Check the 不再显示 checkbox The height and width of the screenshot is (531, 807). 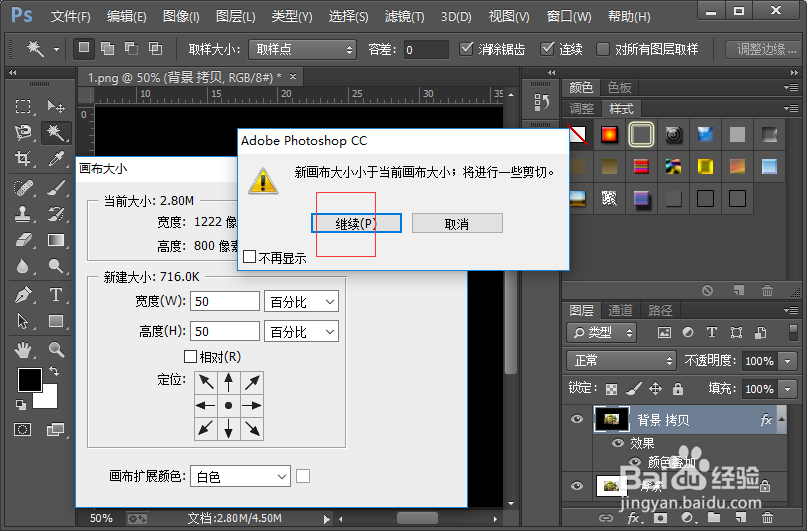click(250, 257)
